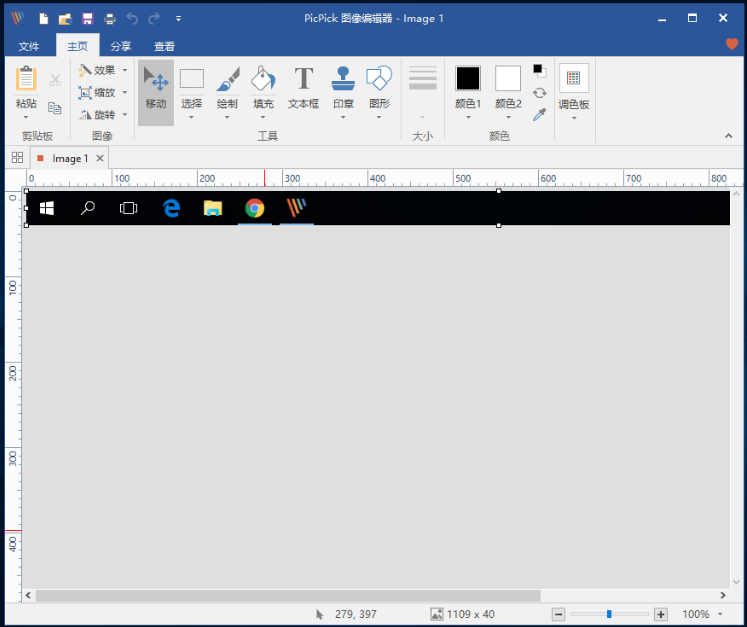Close the Image 1 document tab
The image size is (747, 627).
point(99,158)
